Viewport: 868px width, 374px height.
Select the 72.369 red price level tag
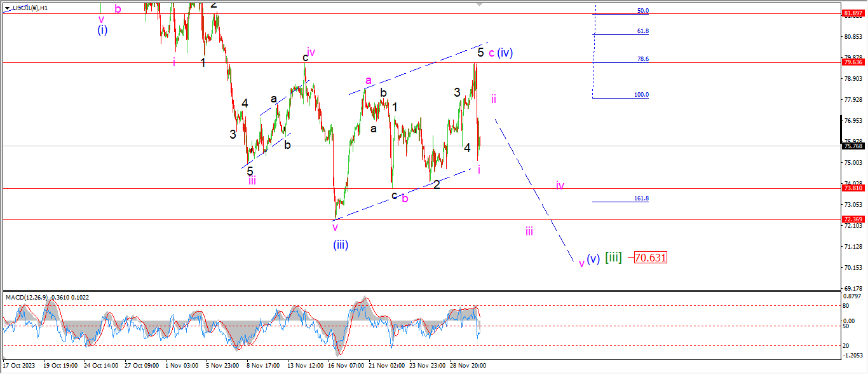[x=852, y=219]
